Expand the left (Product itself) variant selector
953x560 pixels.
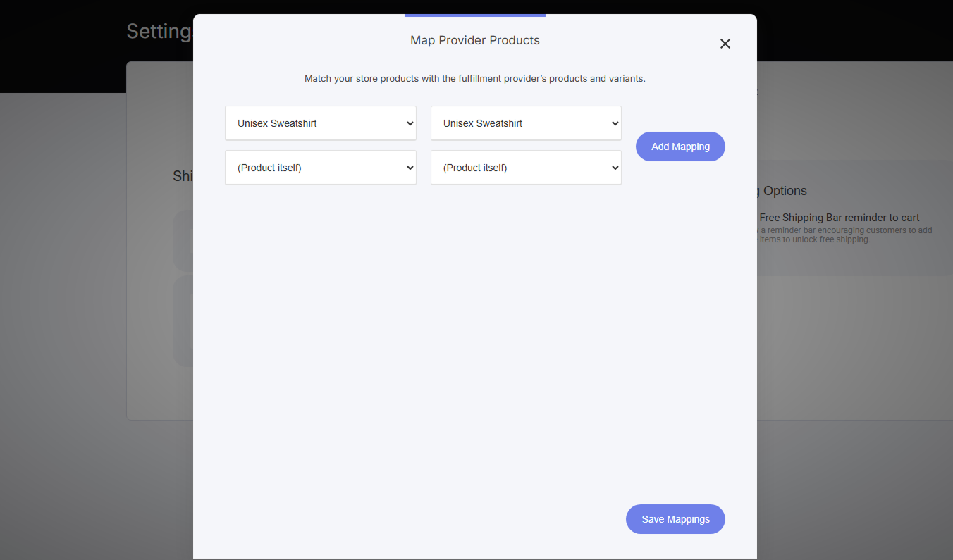point(321,168)
